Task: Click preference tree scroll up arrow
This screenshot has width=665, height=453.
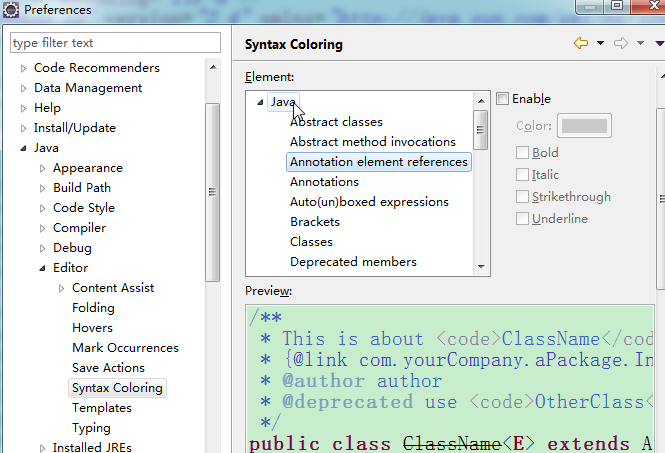Action: (213, 67)
